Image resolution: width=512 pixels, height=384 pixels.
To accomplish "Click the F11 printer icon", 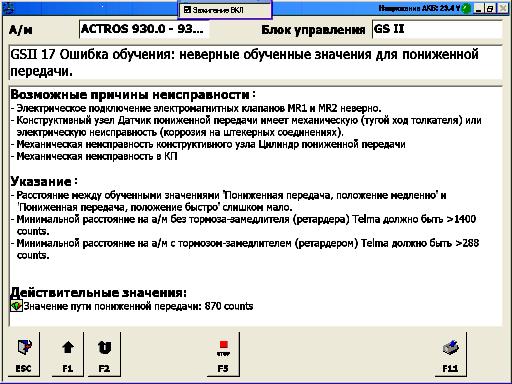I will [x=451, y=348].
